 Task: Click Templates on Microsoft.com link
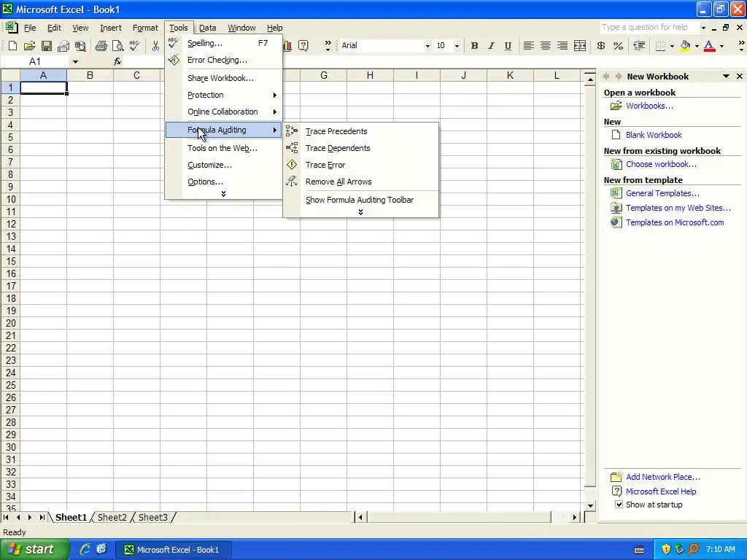tap(675, 222)
